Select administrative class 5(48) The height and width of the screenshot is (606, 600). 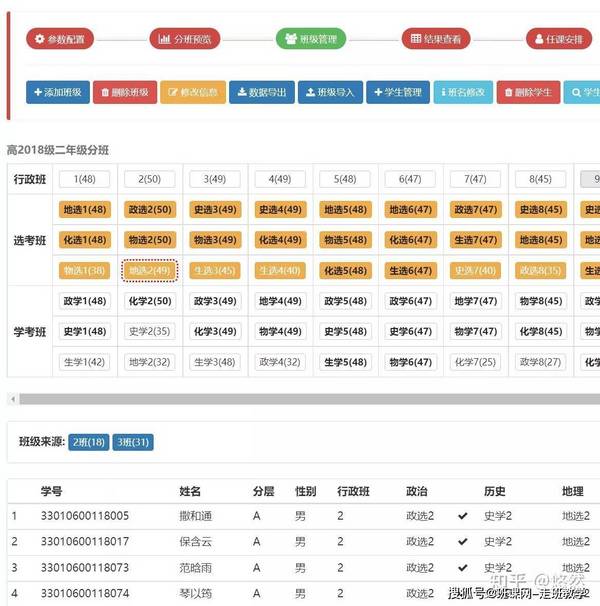(345, 179)
